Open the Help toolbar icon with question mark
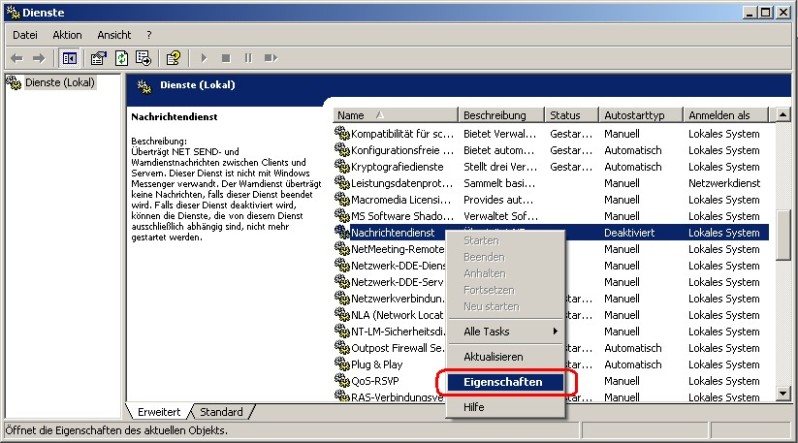 [173, 58]
